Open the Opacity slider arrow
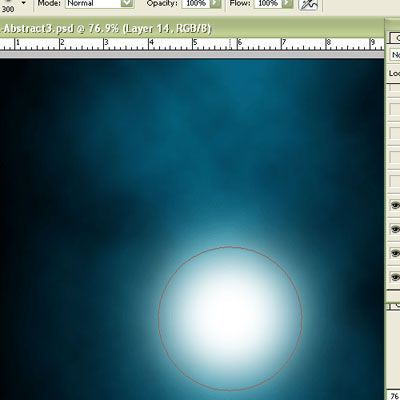This screenshot has height=400, width=400. coord(216,3)
